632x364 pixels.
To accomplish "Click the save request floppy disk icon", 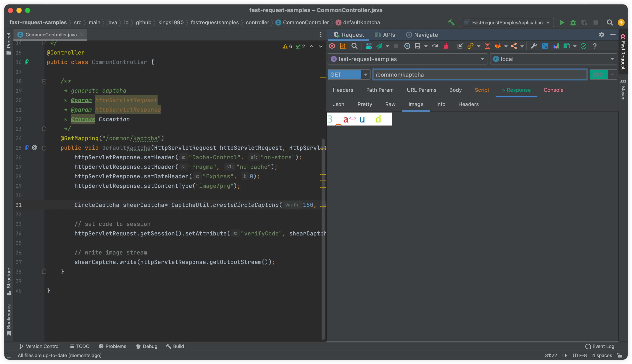I will pyautogui.click(x=418, y=46).
